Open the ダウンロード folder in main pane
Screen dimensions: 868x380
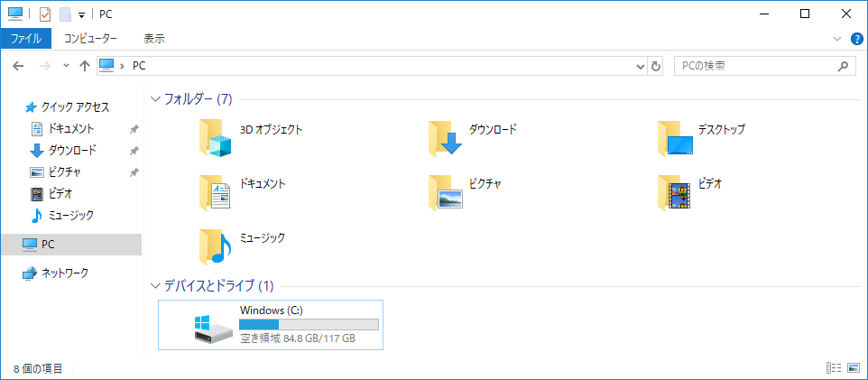click(x=445, y=137)
